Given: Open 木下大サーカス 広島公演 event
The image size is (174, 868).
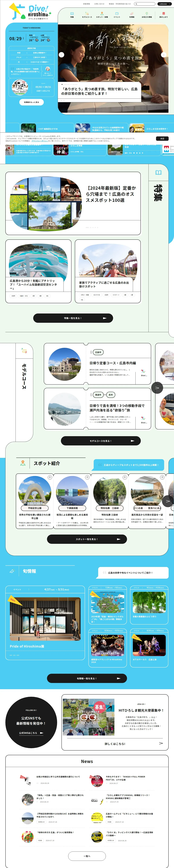Looking at the screenshot, I should (149, 648).
